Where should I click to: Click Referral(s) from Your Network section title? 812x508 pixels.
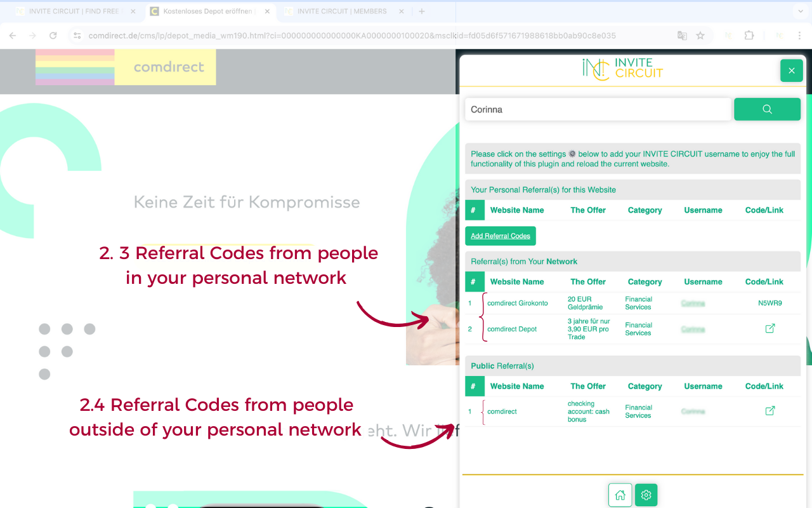(524, 261)
